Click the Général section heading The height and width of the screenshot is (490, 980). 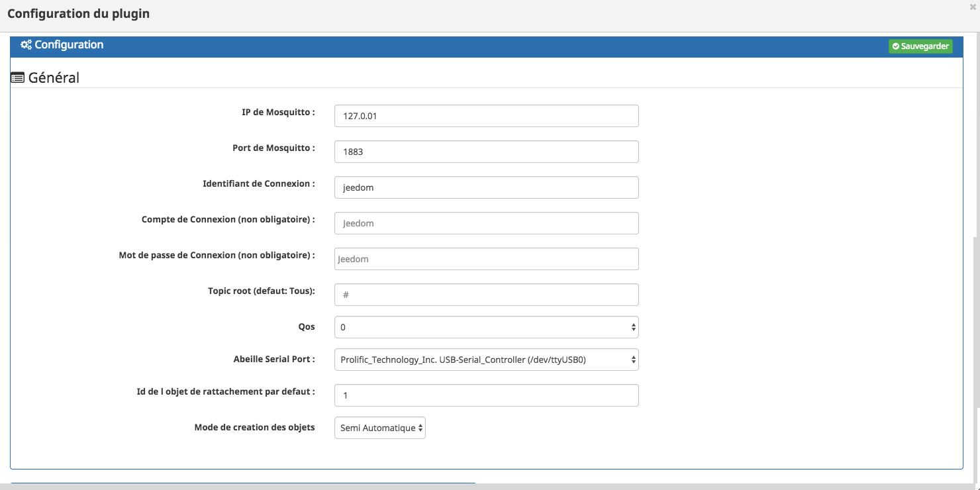[x=54, y=77]
